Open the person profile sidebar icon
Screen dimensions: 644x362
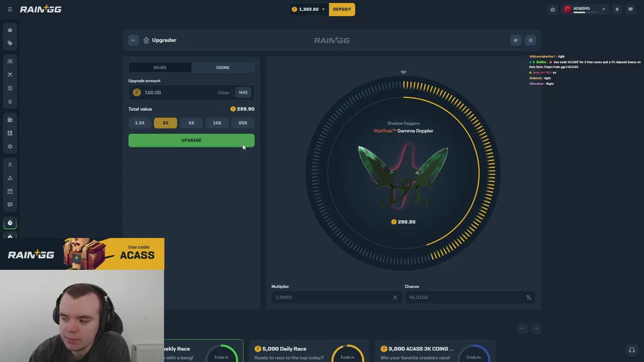[10, 164]
